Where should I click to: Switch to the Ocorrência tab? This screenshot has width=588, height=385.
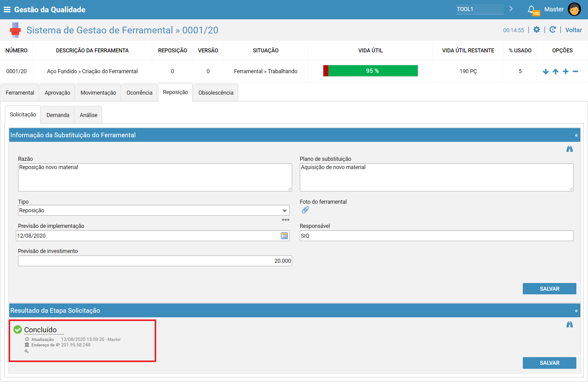point(139,92)
